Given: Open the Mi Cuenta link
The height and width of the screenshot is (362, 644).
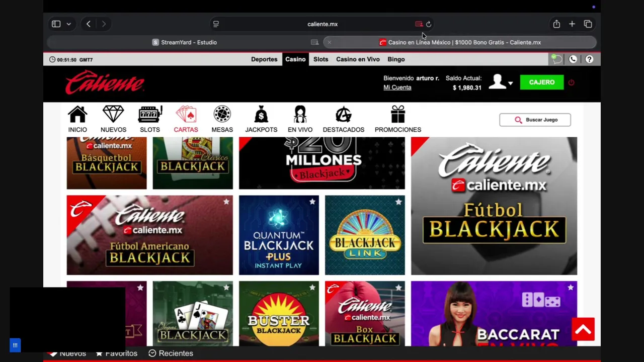Looking at the screenshot, I should pos(397,87).
